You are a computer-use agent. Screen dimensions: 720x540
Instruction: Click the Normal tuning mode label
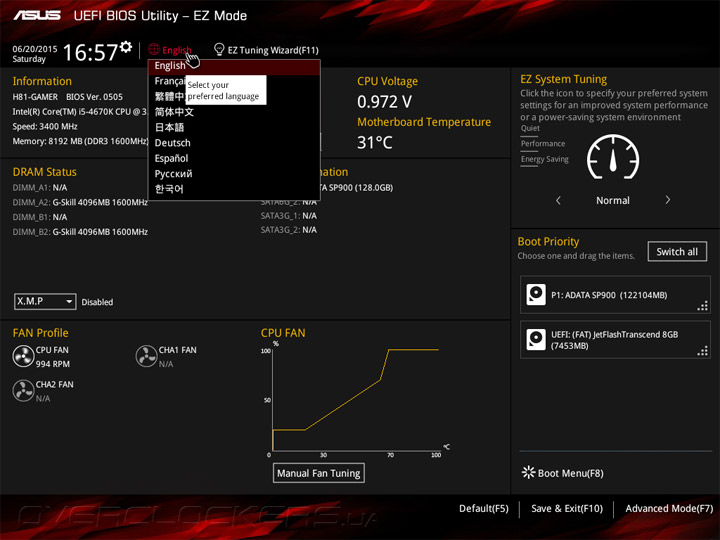click(613, 201)
